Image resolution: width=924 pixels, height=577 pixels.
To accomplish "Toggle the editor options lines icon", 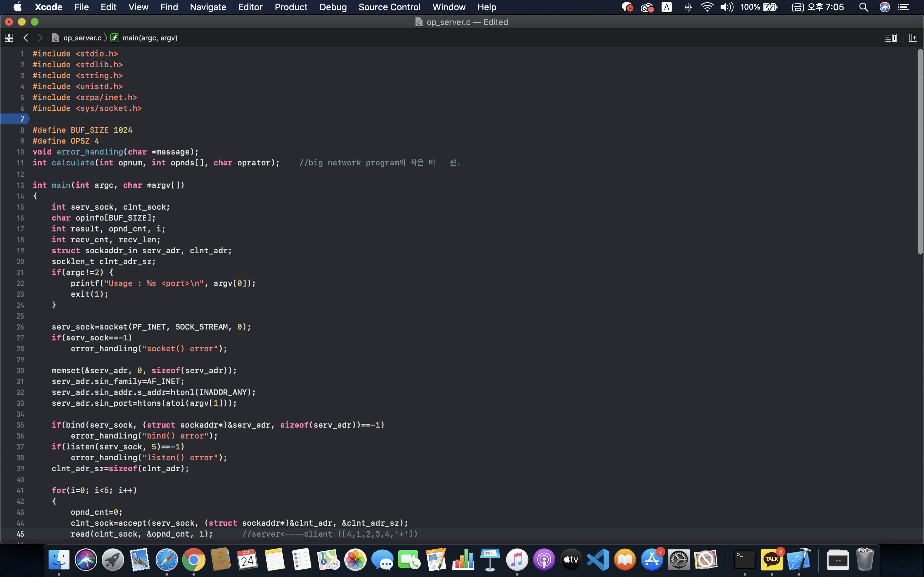I will click(891, 38).
